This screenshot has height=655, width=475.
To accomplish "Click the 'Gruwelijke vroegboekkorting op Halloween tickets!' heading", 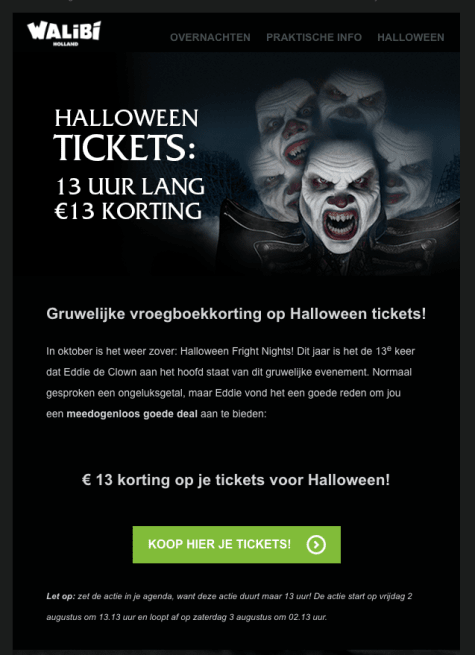I will (236, 314).
